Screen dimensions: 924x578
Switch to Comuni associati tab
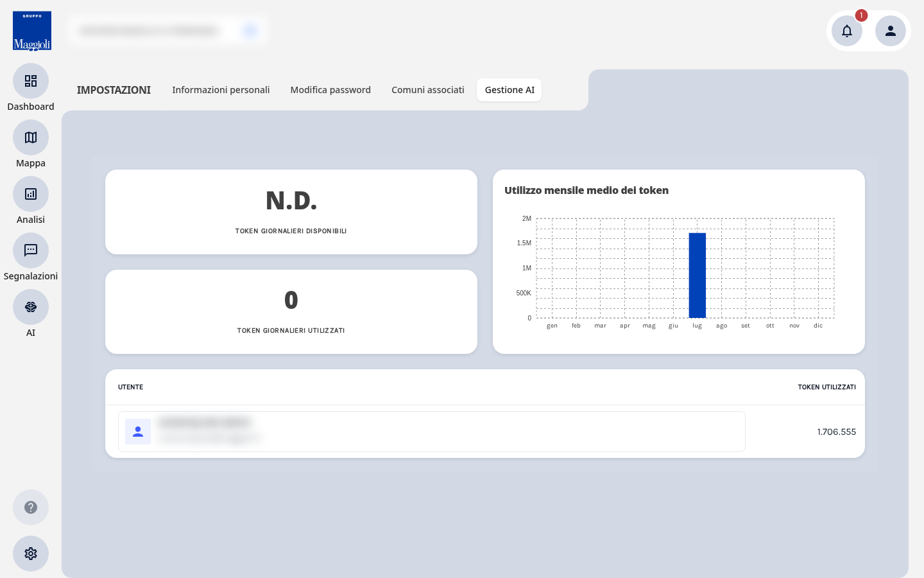pyautogui.click(x=428, y=90)
